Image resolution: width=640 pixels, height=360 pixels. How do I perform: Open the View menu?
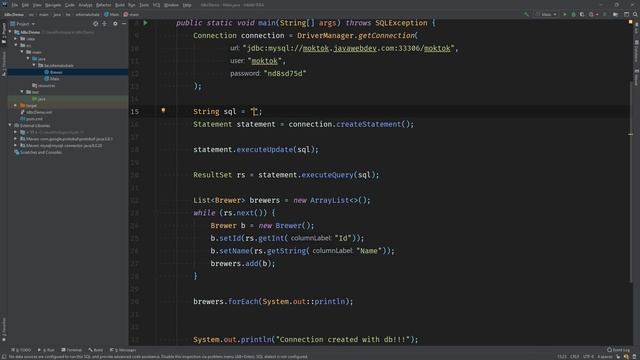point(37,5)
